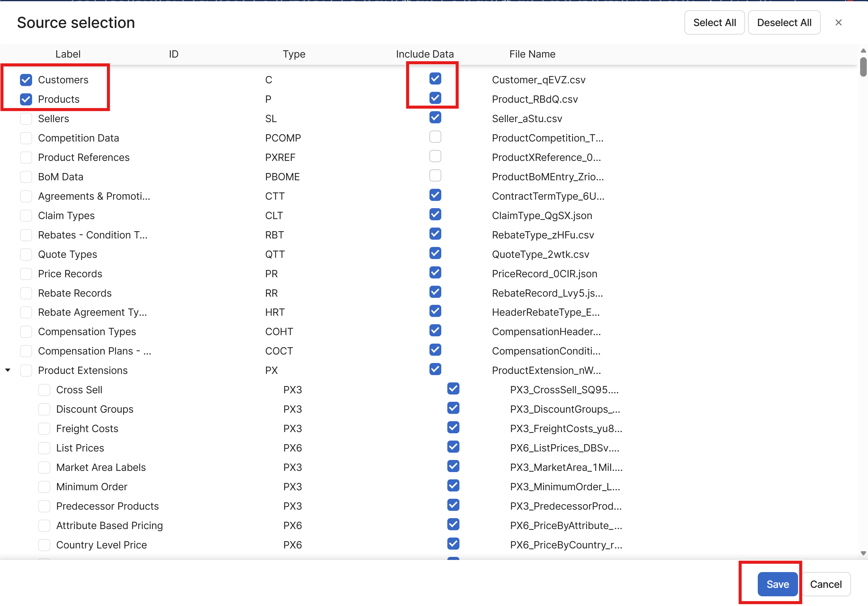Viewport: 868px width, 606px height.
Task: Tick the List Prices checkbox
Action: point(44,448)
